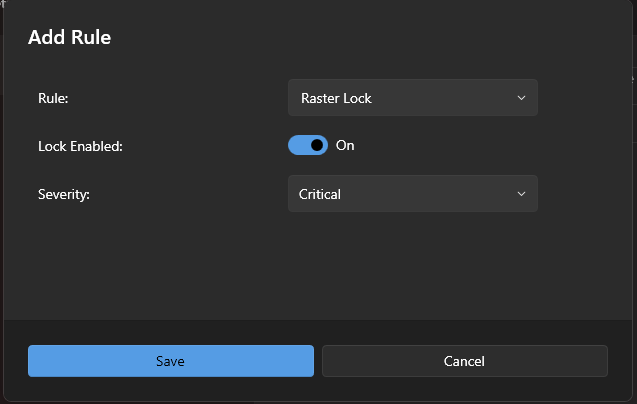This screenshot has height=404, width=637.
Task: Click the Save button
Action: (x=170, y=361)
